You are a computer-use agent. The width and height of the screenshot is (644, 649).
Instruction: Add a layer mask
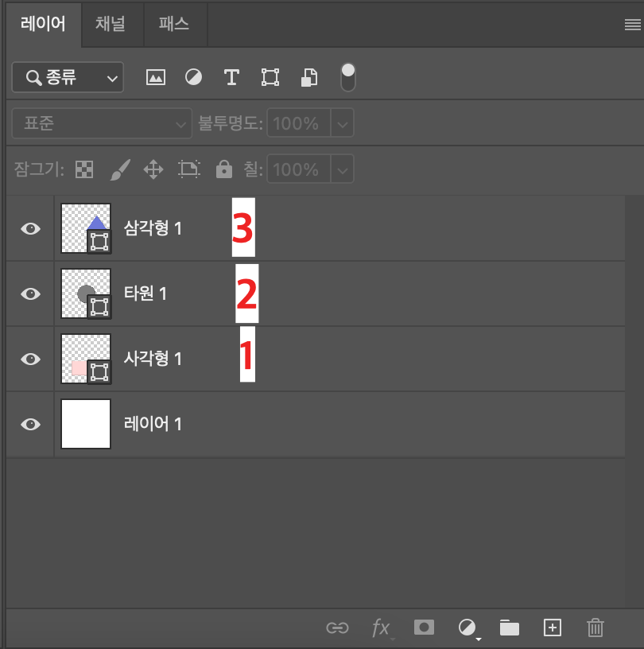pos(424,628)
